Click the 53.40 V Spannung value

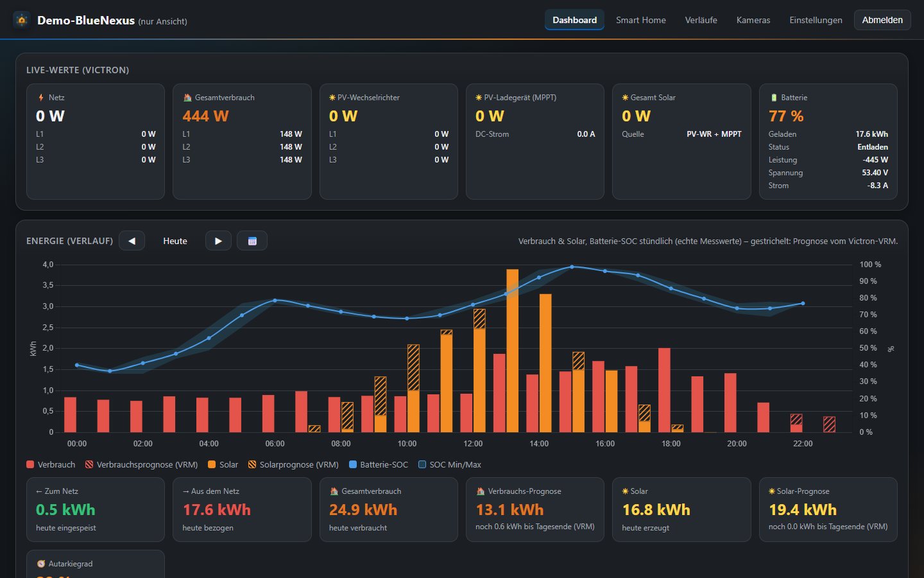coord(875,173)
